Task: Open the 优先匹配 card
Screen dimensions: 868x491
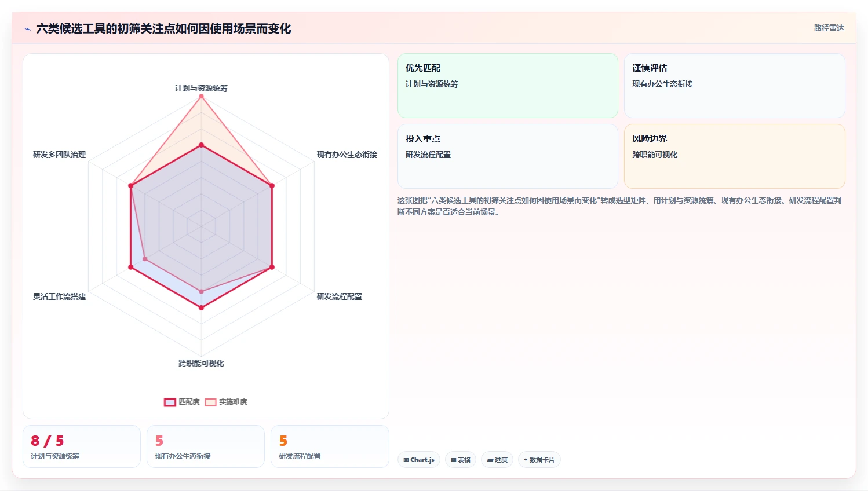Action: pos(508,86)
